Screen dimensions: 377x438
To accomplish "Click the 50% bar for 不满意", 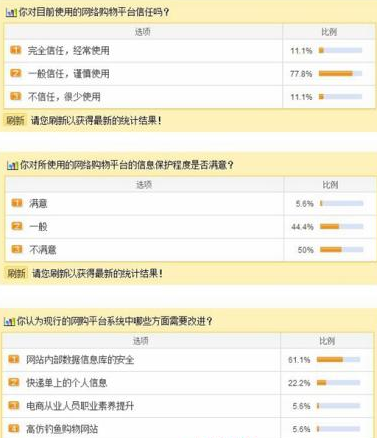I will [341, 249].
